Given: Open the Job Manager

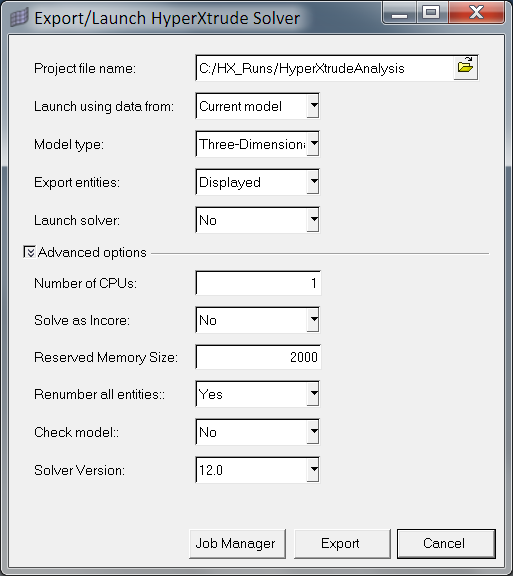Looking at the screenshot, I should (x=237, y=544).
